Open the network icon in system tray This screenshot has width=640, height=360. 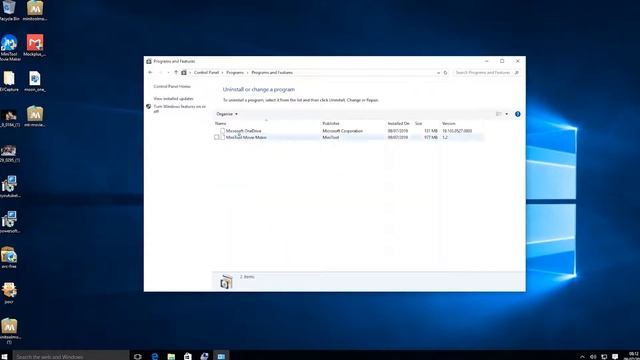pos(604,357)
